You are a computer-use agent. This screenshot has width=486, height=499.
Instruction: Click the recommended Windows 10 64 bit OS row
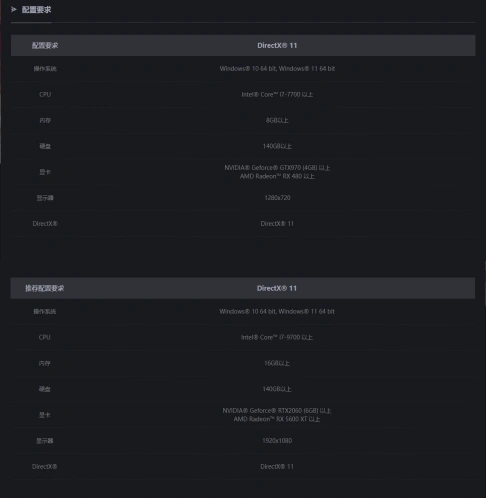[x=243, y=312]
